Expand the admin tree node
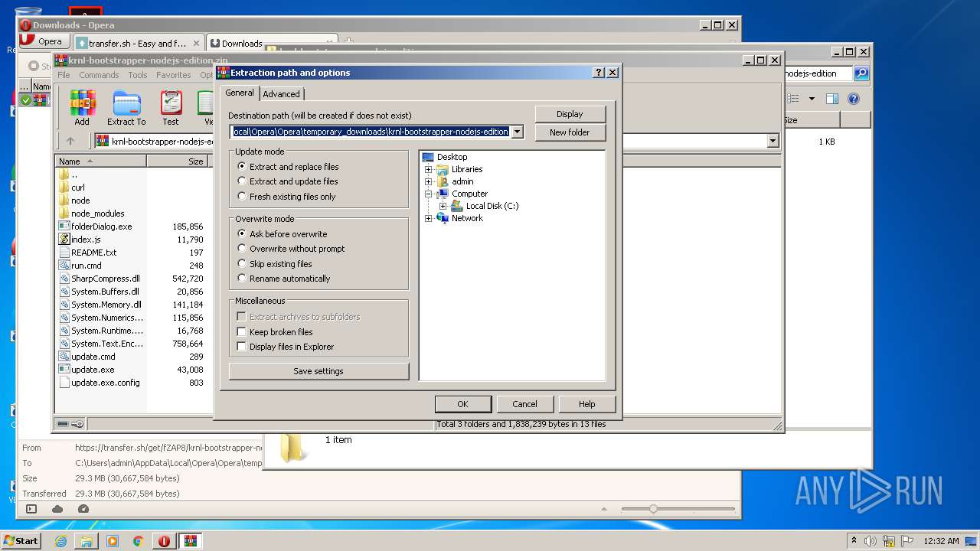Image resolution: width=980 pixels, height=551 pixels. pos(428,181)
